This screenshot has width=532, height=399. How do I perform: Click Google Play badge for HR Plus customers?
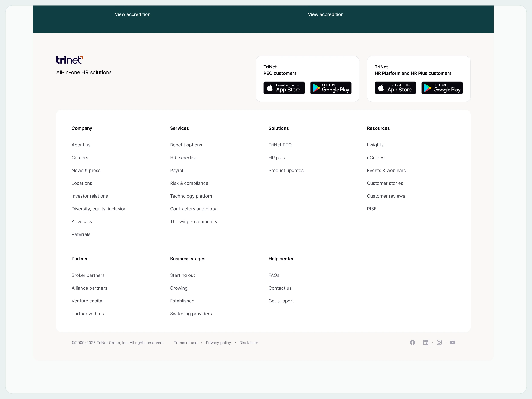(x=442, y=88)
